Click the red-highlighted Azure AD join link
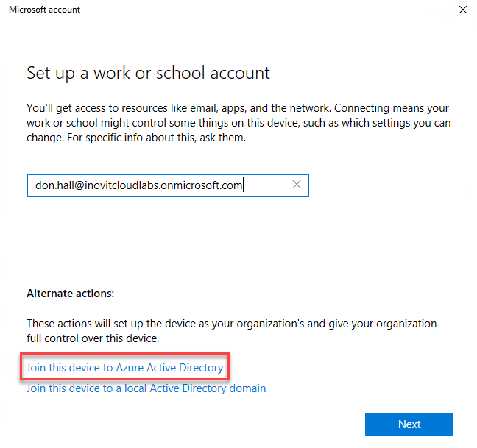The image size is (477, 448). [x=124, y=368]
